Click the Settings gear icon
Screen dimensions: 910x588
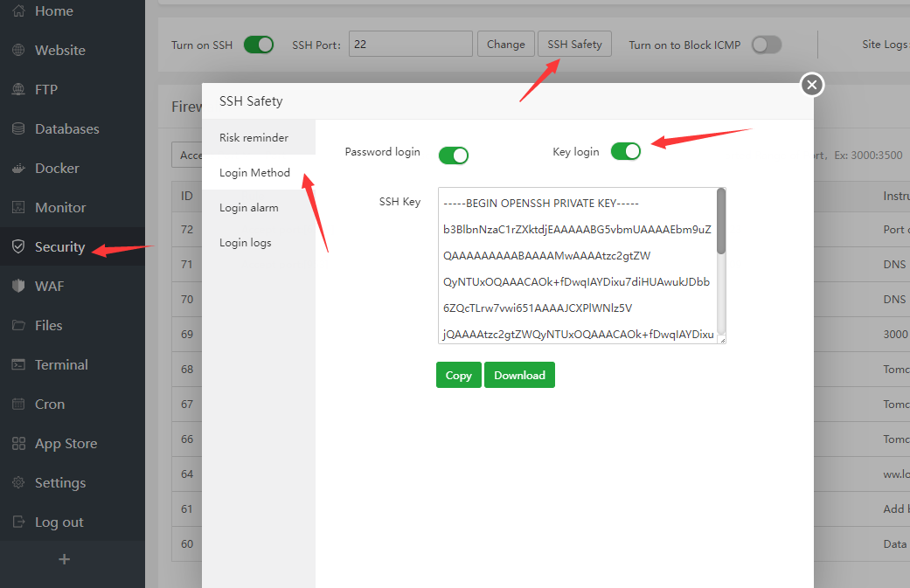[18, 482]
